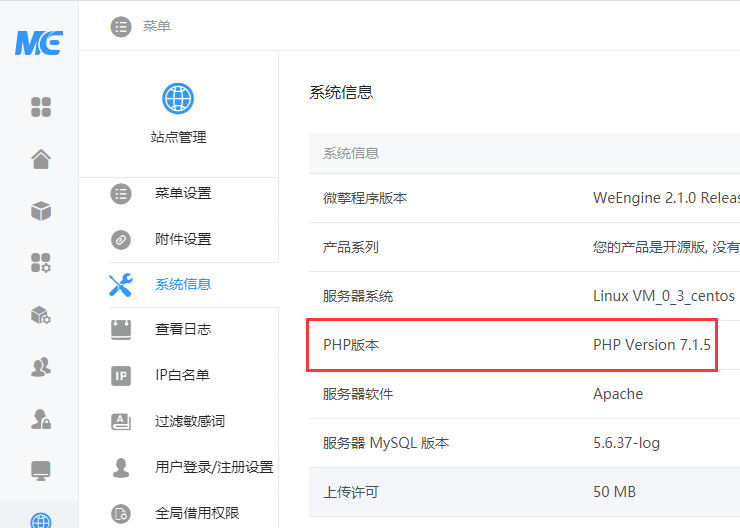Open 菜单设置 menu item
740x528 pixels.
pyautogui.click(x=183, y=193)
